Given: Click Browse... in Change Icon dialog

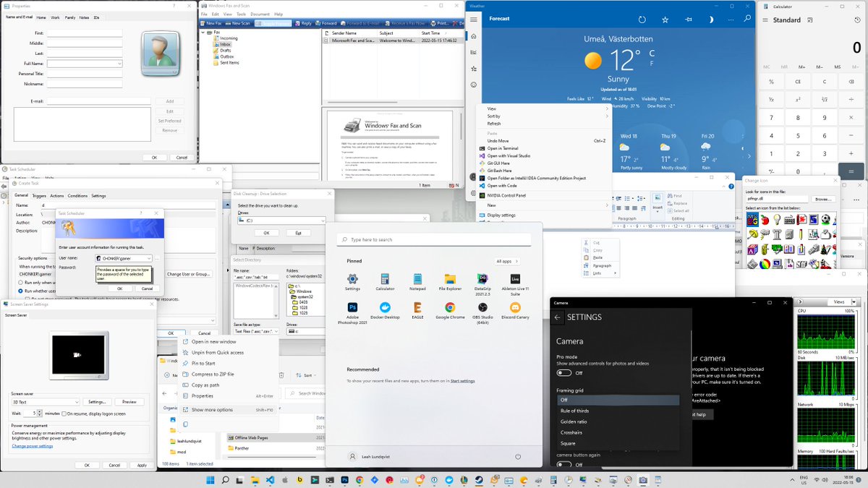Looking at the screenshot, I should [823, 199].
